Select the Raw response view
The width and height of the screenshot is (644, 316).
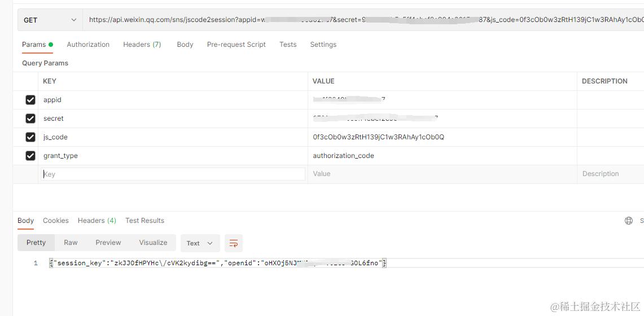(71, 243)
